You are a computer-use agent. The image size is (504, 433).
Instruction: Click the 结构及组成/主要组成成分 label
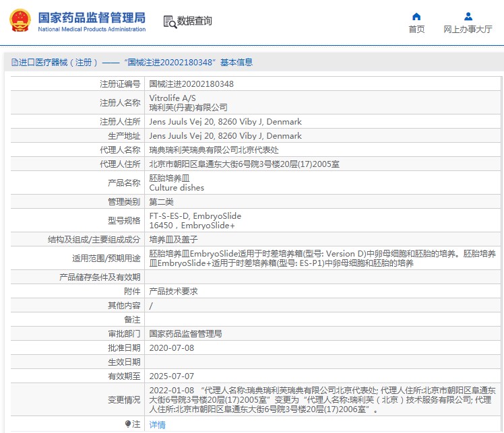94,240
